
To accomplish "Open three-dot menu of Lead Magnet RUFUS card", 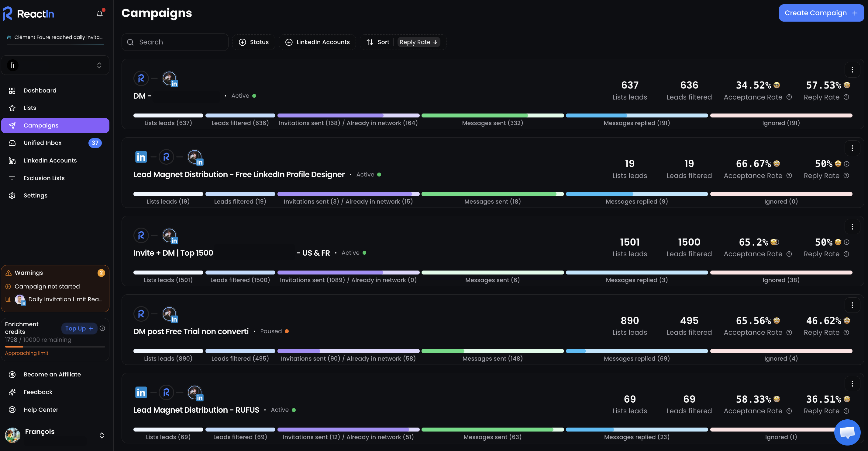I will [x=852, y=384].
